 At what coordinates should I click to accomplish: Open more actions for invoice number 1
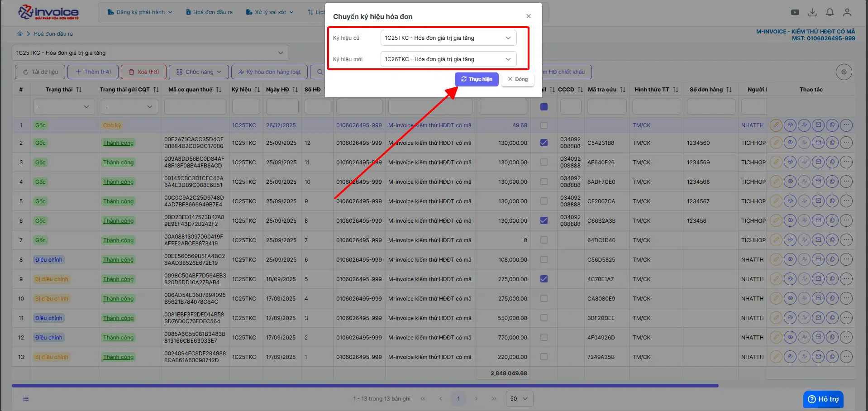(x=846, y=357)
